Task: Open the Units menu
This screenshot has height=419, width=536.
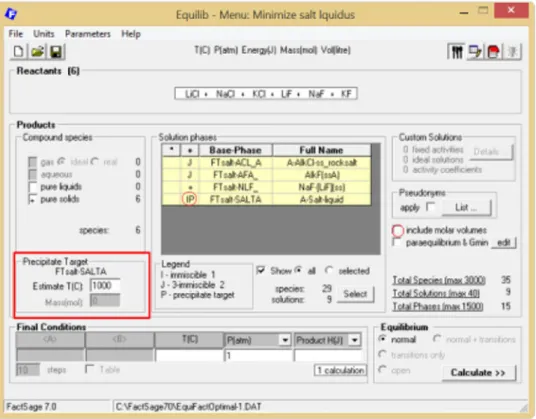Action: coord(44,34)
